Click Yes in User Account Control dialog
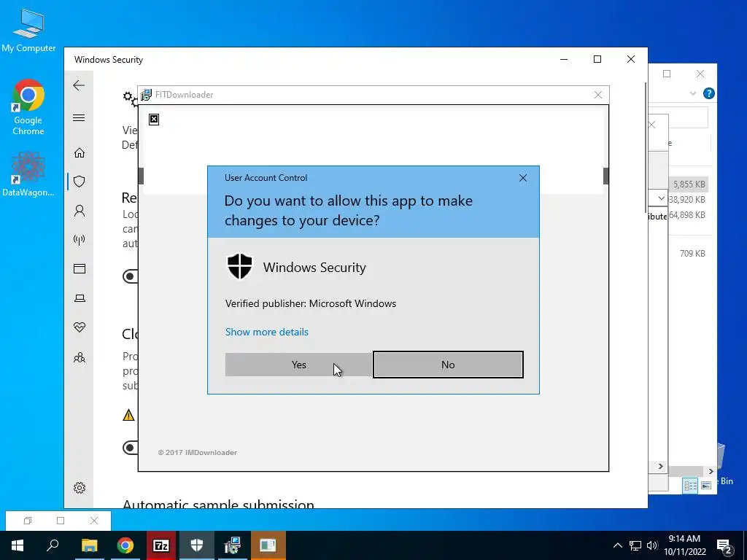The height and width of the screenshot is (560, 747). click(x=298, y=365)
